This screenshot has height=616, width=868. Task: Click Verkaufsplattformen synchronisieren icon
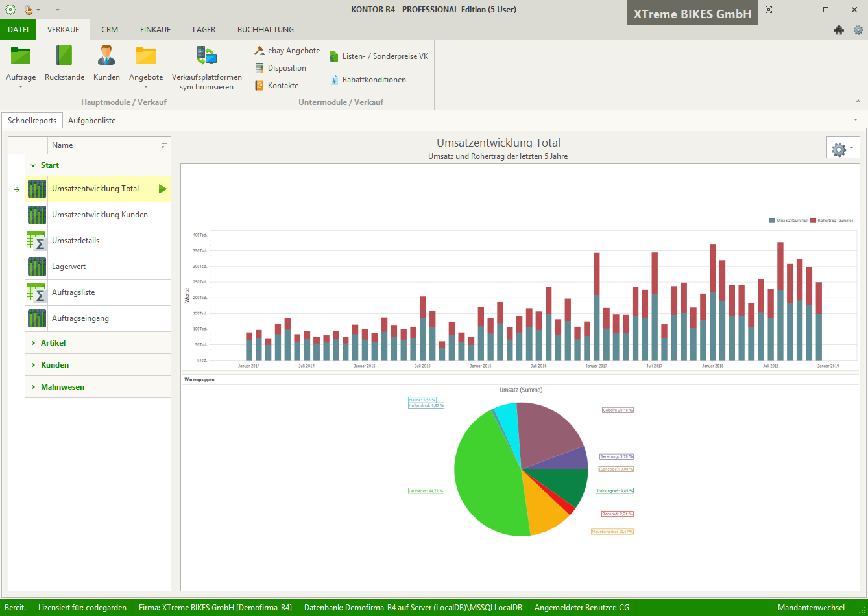coord(207,56)
